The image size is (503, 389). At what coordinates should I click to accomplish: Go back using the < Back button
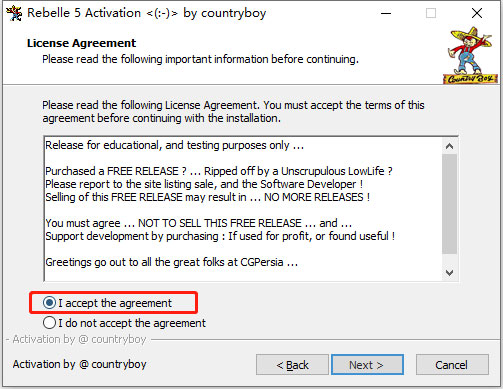pyautogui.click(x=292, y=365)
